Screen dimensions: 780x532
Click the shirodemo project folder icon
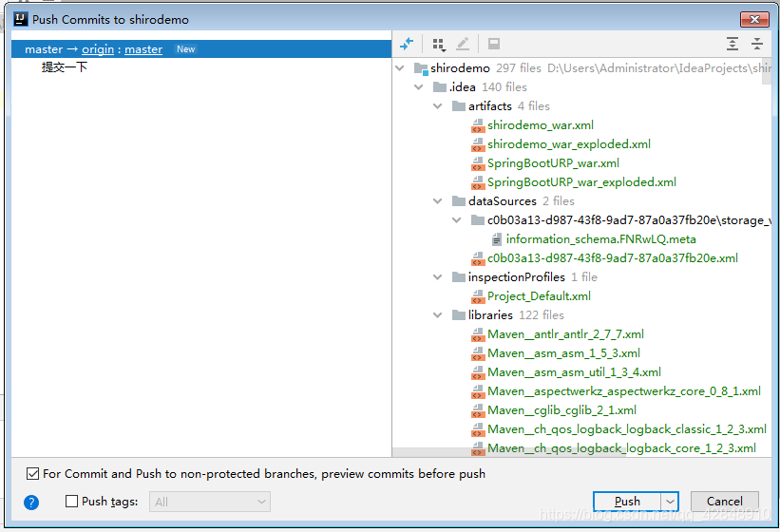click(421, 68)
